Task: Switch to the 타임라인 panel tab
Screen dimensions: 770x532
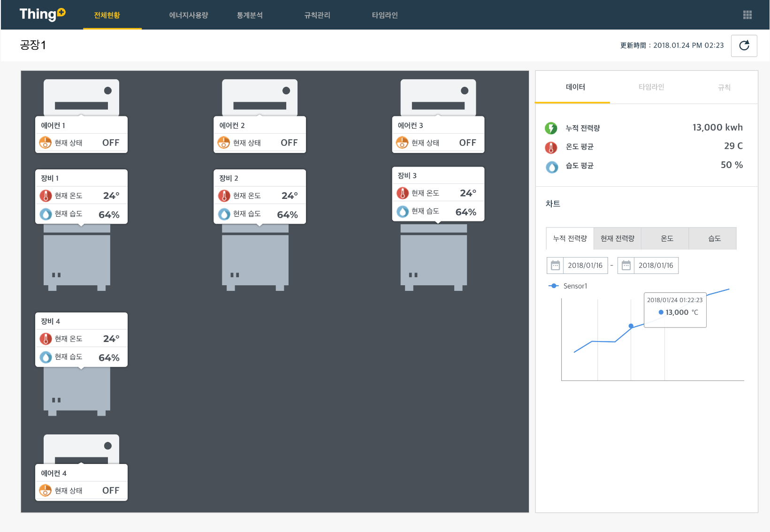Action: click(x=651, y=87)
